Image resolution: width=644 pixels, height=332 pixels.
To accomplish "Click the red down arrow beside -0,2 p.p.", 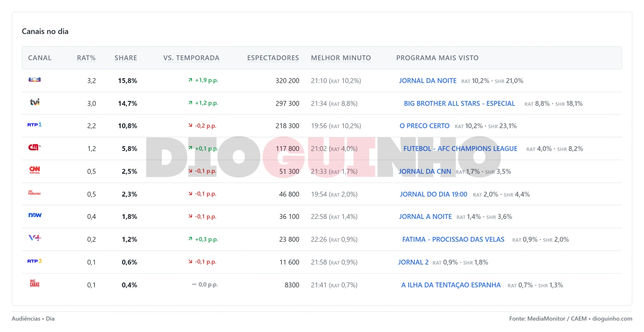I will tap(190, 125).
